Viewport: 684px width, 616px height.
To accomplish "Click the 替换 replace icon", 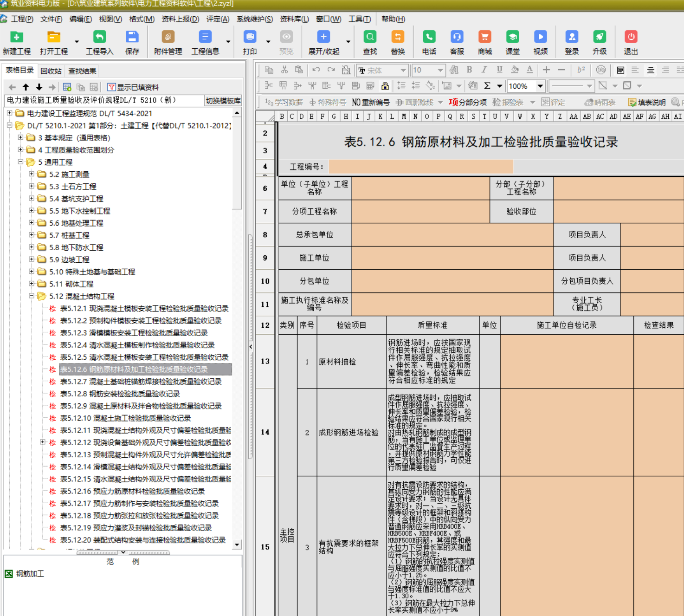I will [398, 37].
